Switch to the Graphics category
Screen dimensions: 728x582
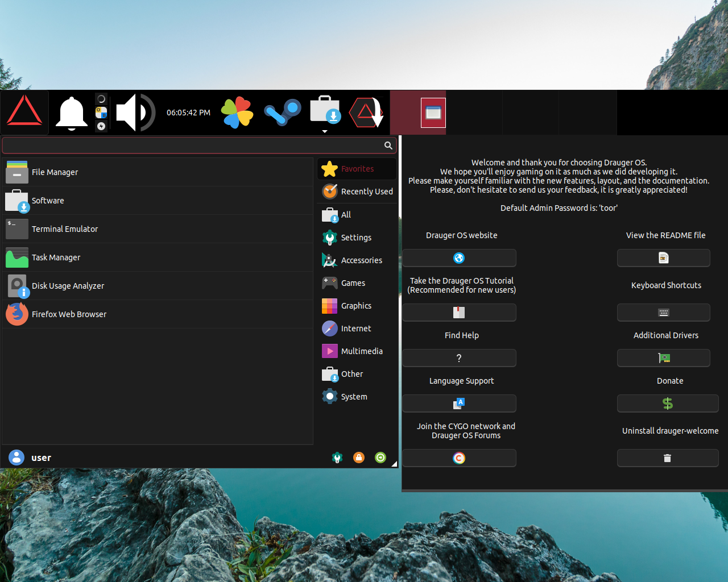point(357,306)
